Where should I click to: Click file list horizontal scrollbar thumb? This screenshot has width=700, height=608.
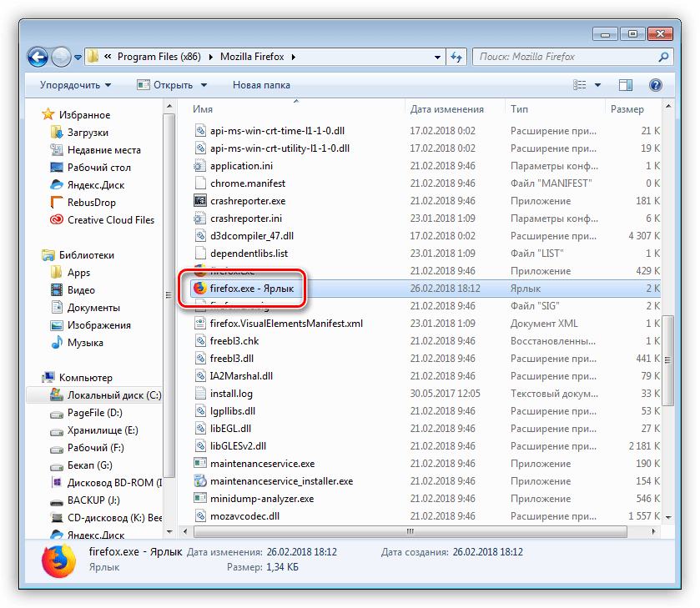click(x=410, y=531)
